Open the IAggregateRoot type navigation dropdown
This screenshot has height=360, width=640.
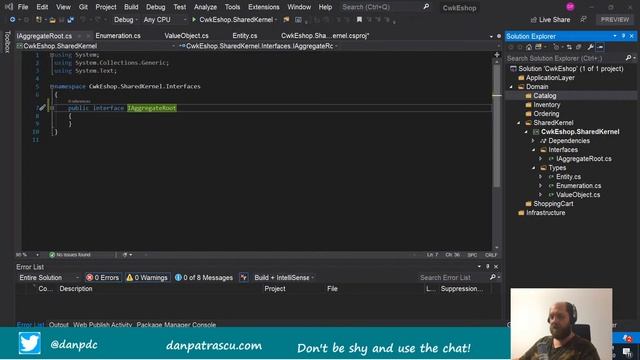pyautogui.click(x=259, y=46)
